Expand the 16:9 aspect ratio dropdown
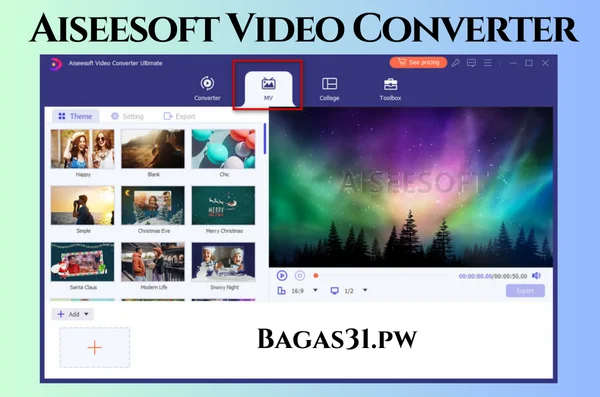This screenshot has width=600, height=397. point(315,290)
